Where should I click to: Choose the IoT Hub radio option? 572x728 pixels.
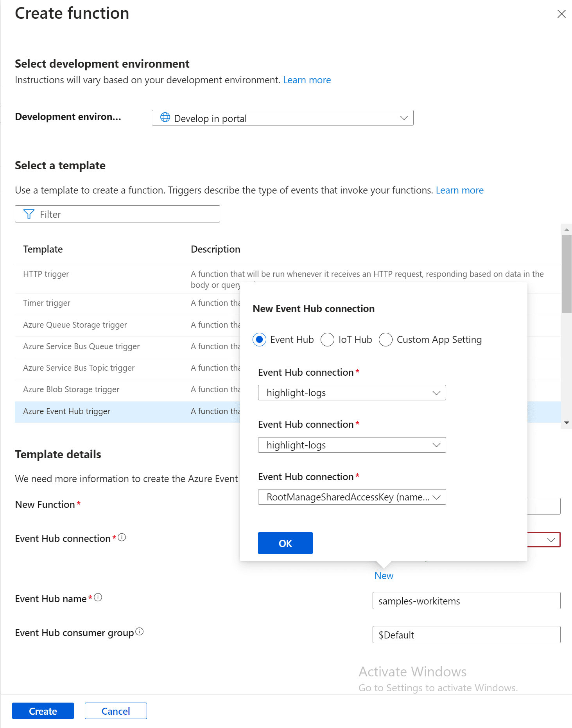point(327,339)
